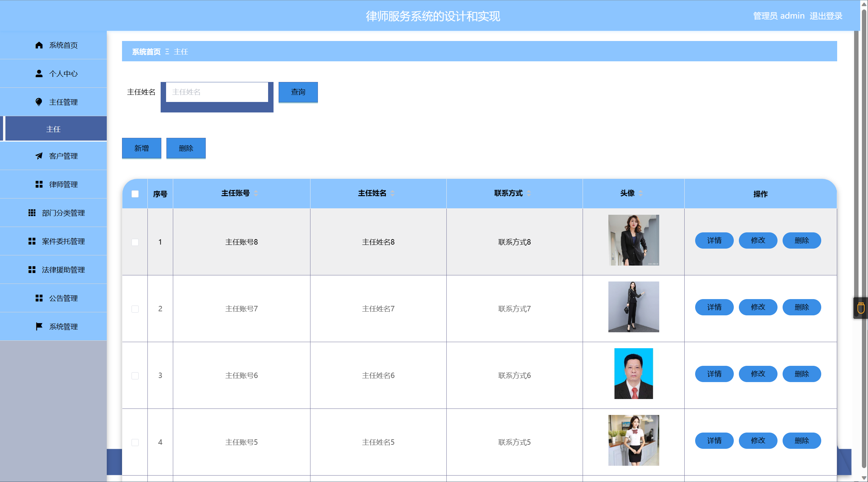This screenshot has width=868, height=482.
Task: Click the avatar photo of 主任姓名8
Action: coord(633,240)
